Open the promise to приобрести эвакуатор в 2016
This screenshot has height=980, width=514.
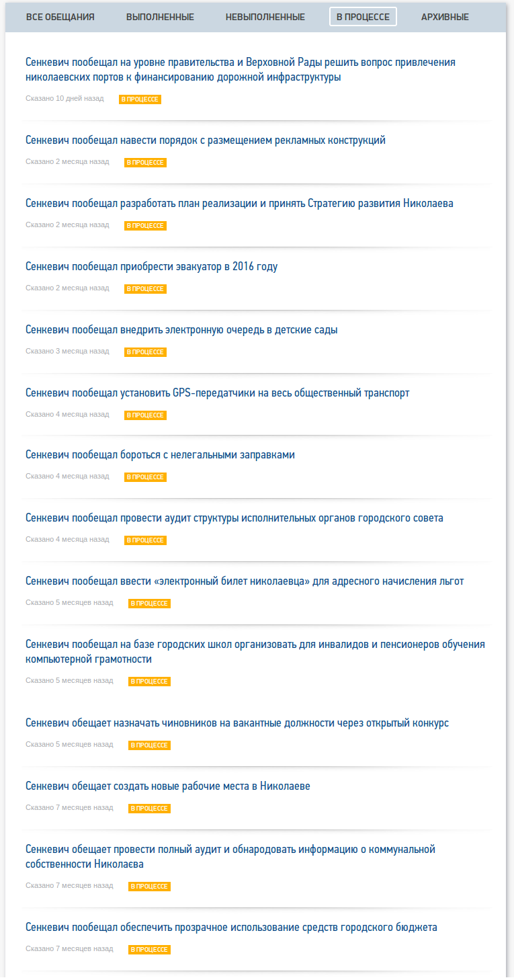coord(151,267)
